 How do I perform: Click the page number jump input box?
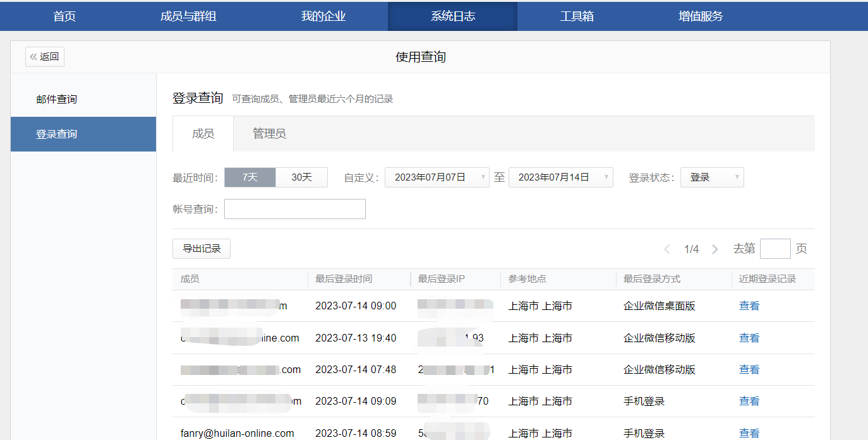pos(775,249)
